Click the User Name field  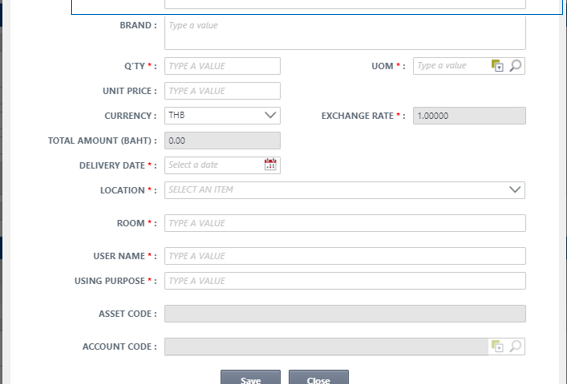click(345, 256)
